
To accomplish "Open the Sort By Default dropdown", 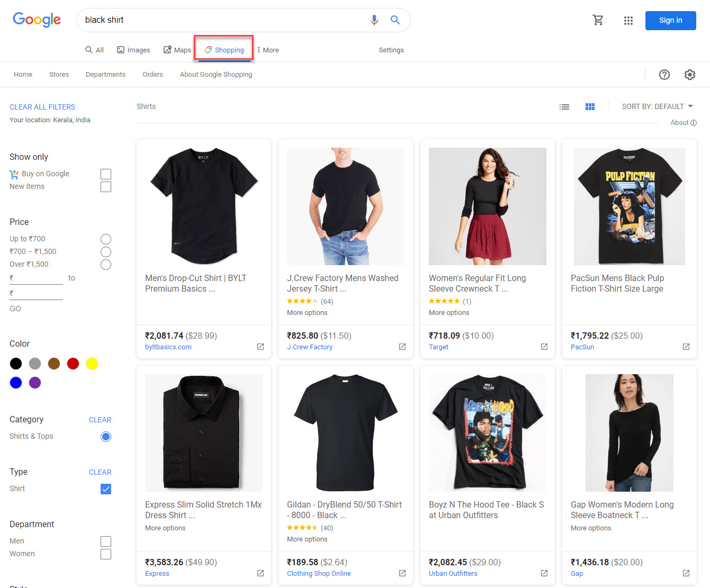I will click(658, 106).
